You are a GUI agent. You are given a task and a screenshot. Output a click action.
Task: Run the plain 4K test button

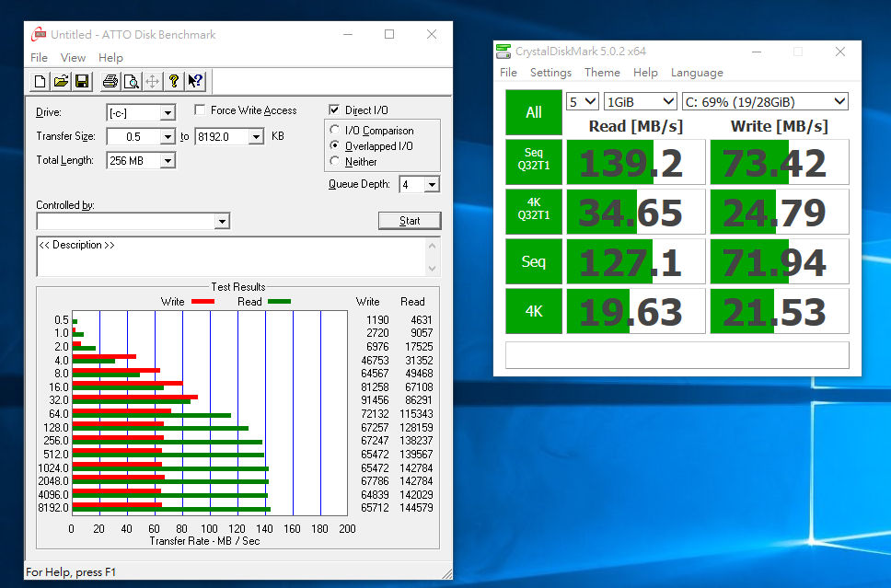pyautogui.click(x=534, y=311)
